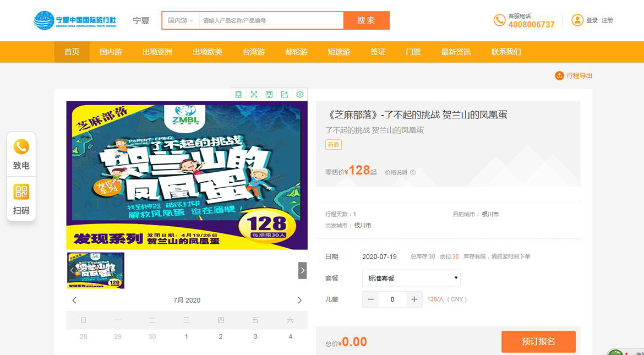Expand the 标准套餐 package dropdown
644x355 pixels.
pos(411,278)
